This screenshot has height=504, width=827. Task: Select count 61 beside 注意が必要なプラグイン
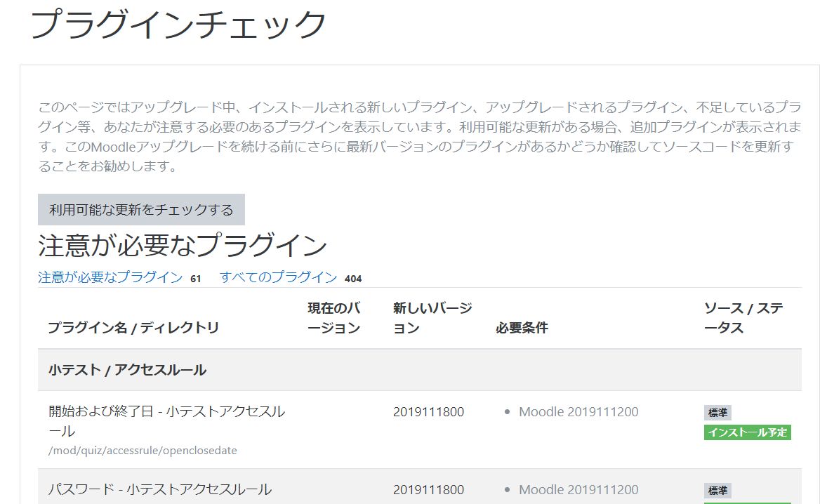pos(196,279)
